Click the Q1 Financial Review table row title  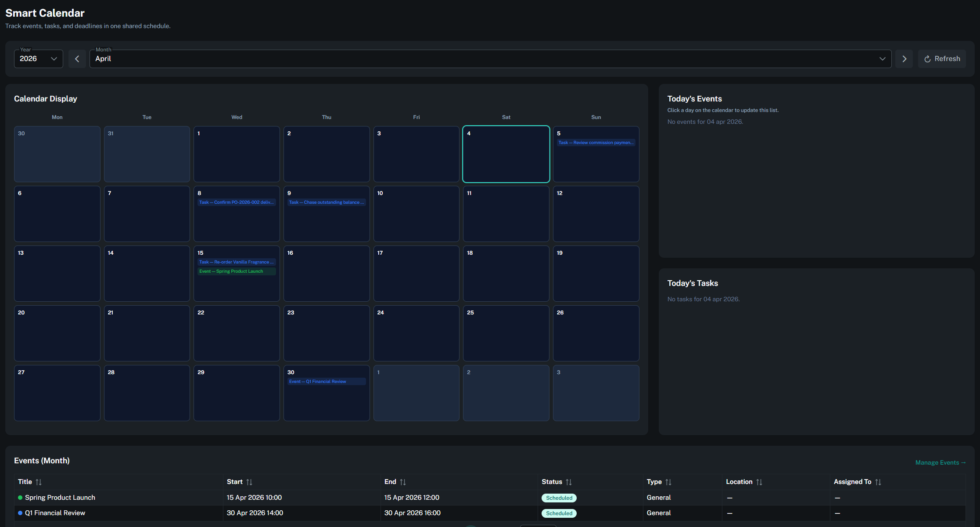(55, 513)
